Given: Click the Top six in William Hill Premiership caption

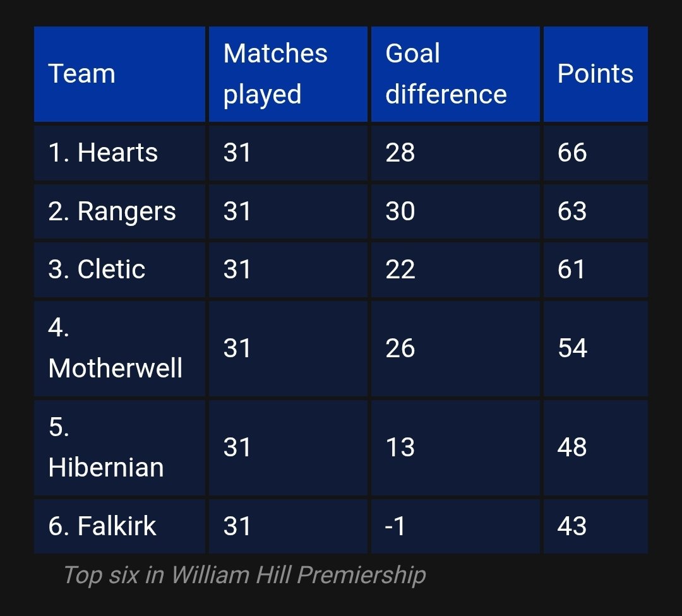Looking at the screenshot, I should pos(244,575).
